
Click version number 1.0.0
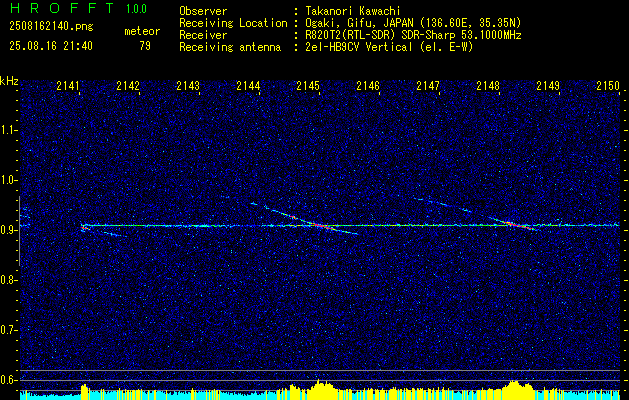(x=136, y=9)
